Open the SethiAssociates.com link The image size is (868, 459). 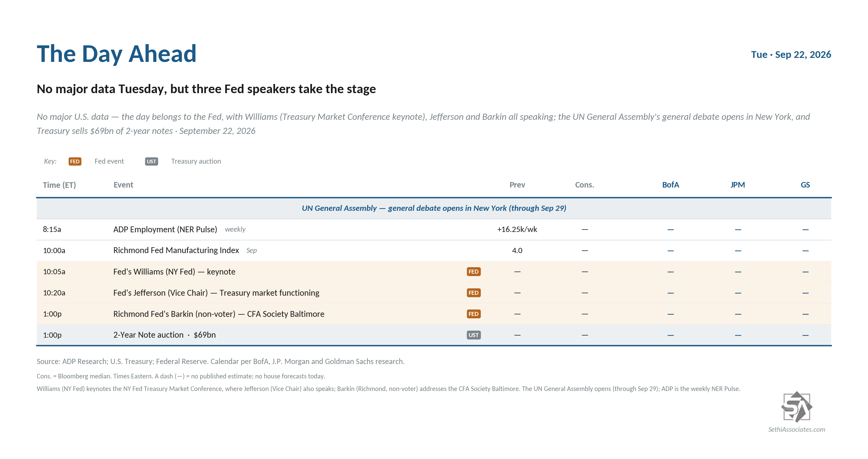(x=797, y=429)
